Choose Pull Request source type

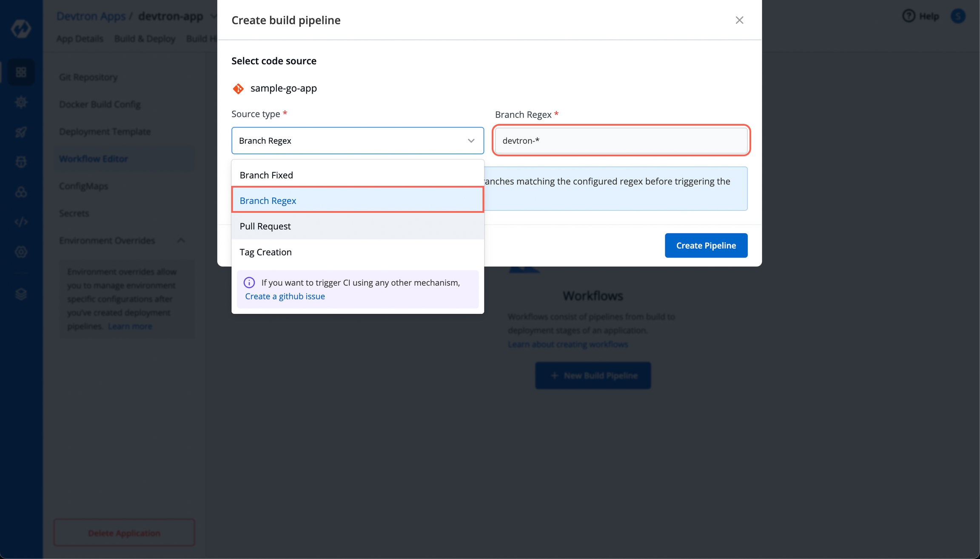tap(357, 226)
